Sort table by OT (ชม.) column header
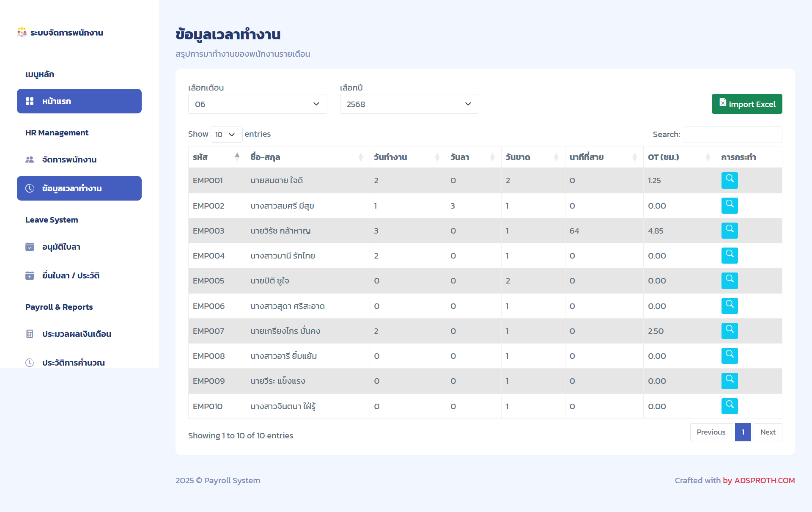812x512 pixels. tap(680, 157)
